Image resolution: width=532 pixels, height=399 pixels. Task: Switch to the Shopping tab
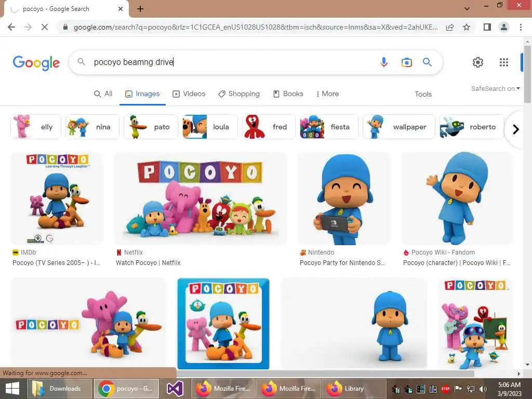tap(239, 94)
